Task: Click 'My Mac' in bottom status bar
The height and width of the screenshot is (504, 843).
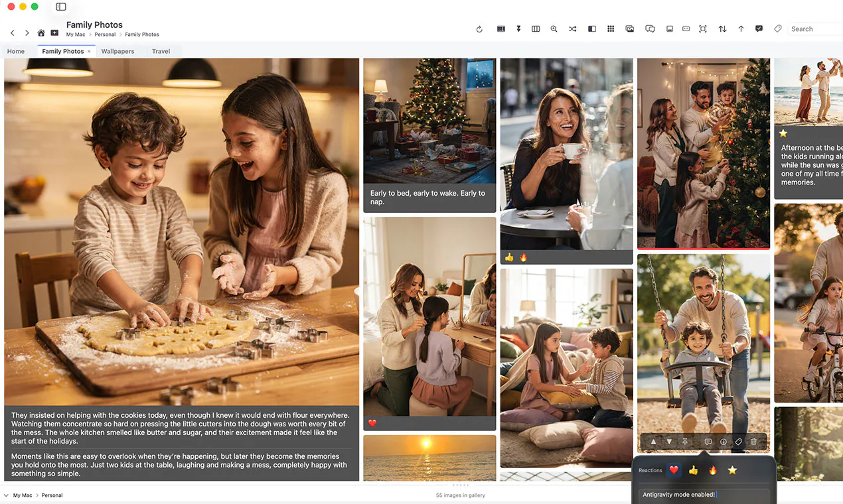Action: 23,495
